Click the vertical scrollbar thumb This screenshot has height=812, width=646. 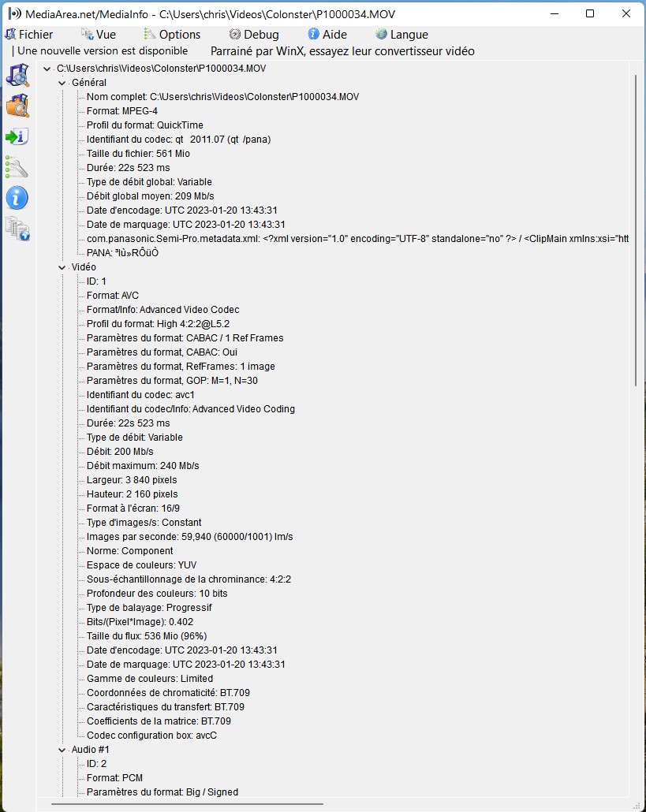click(636, 230)
